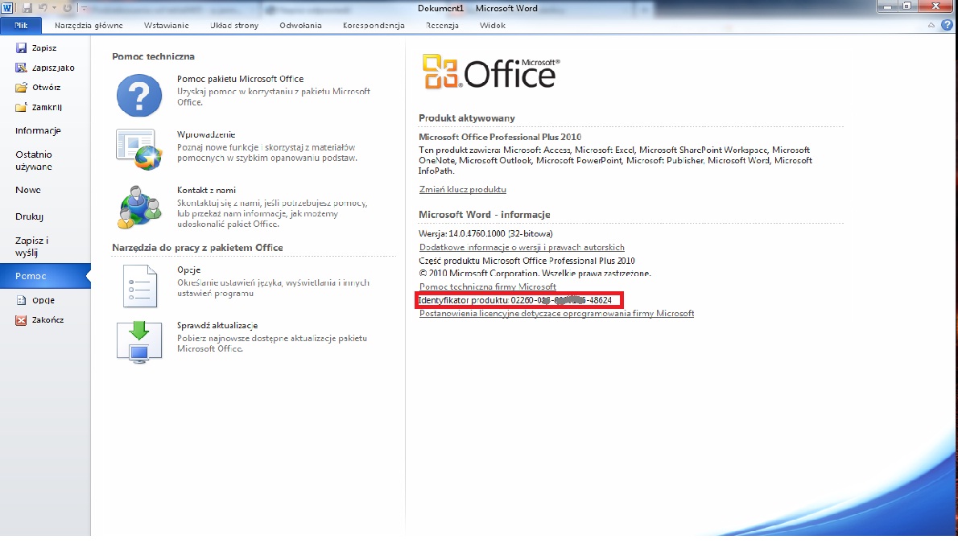
Task: Minimize the Word window
Action: [x=887, y=6]
